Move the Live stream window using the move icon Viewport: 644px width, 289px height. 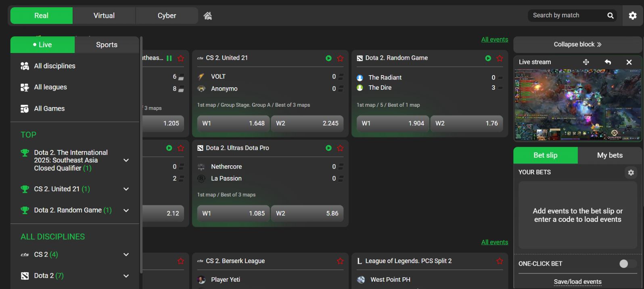click(x=586, y=62)
